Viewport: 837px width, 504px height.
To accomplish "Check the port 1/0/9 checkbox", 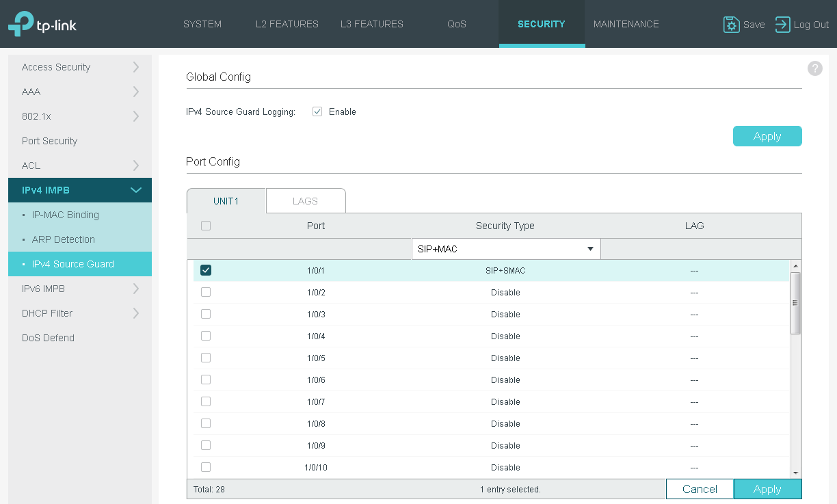I will tap(206, 445).
